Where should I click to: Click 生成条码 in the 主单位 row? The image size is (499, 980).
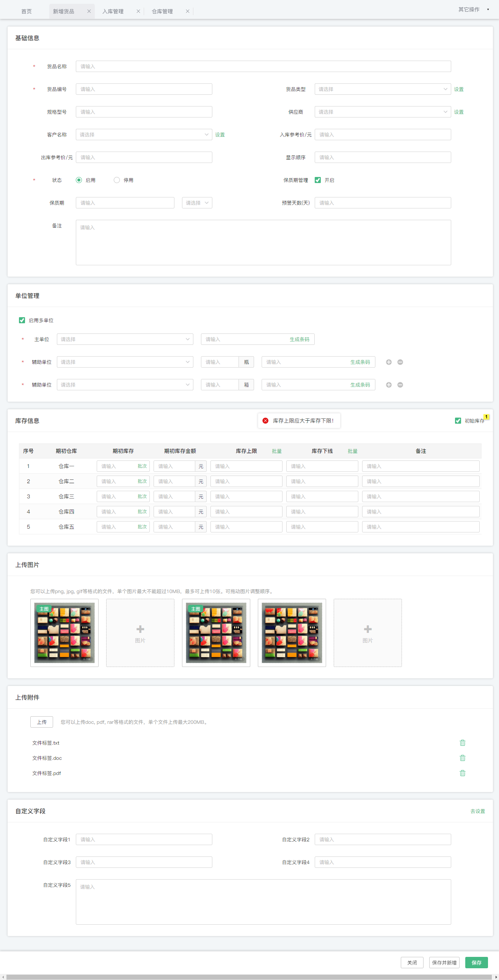[x=300, y=339]
